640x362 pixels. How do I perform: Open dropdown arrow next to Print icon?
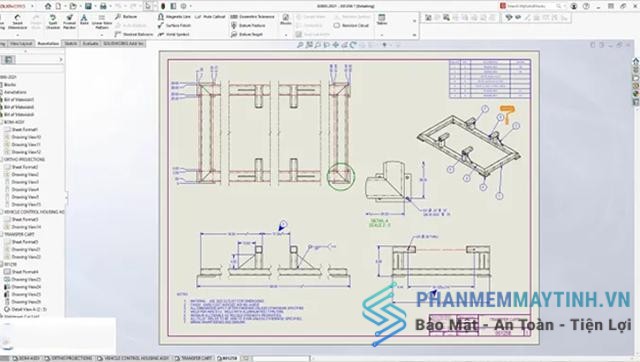pyautogui.click(x=110, y=6)
